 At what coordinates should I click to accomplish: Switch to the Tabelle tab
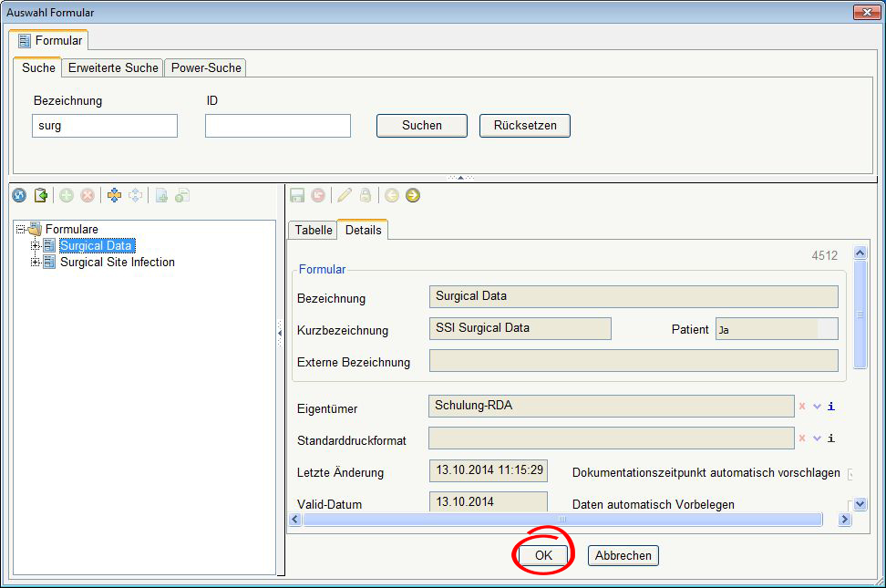click(313, 230)
